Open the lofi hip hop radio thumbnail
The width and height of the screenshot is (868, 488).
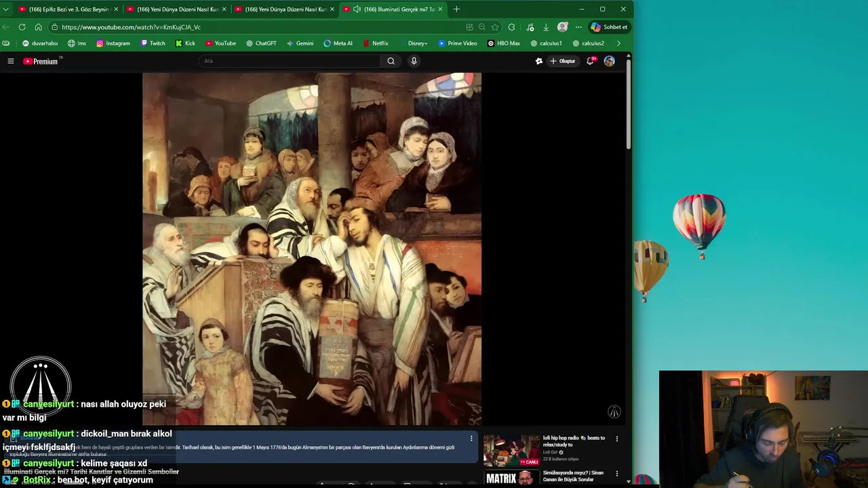(512, 450)
